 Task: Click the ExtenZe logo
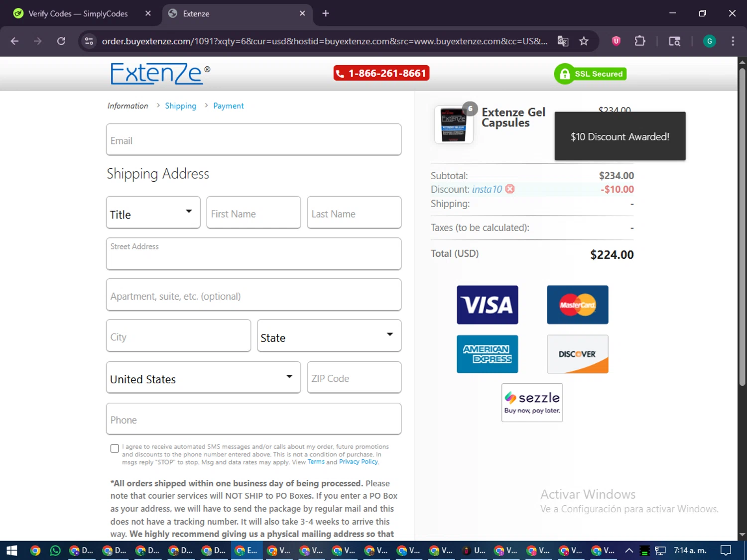(160, 73)
